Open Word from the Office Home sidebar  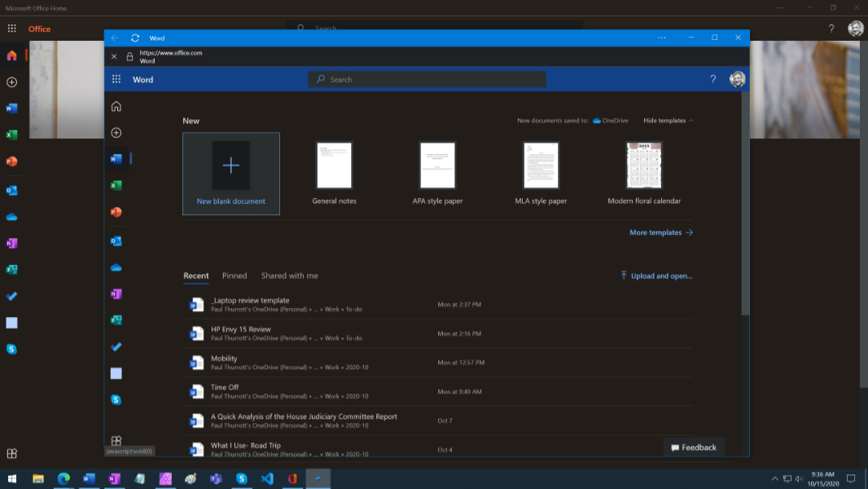(11, 108)
